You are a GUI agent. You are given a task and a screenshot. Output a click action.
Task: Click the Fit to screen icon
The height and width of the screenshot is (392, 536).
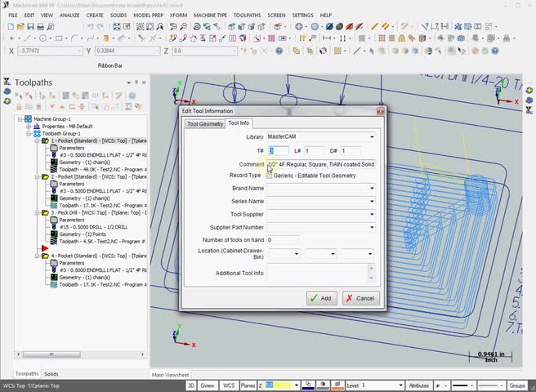117,27
